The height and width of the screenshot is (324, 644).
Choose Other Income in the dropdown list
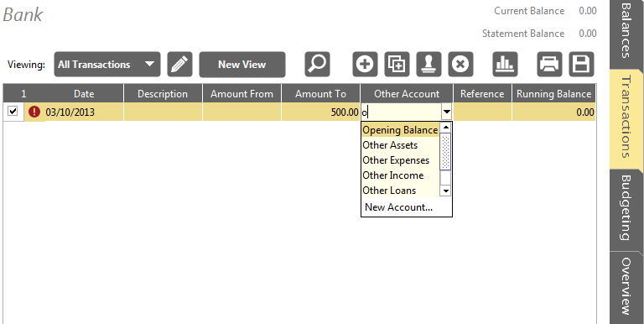[400, 175]
